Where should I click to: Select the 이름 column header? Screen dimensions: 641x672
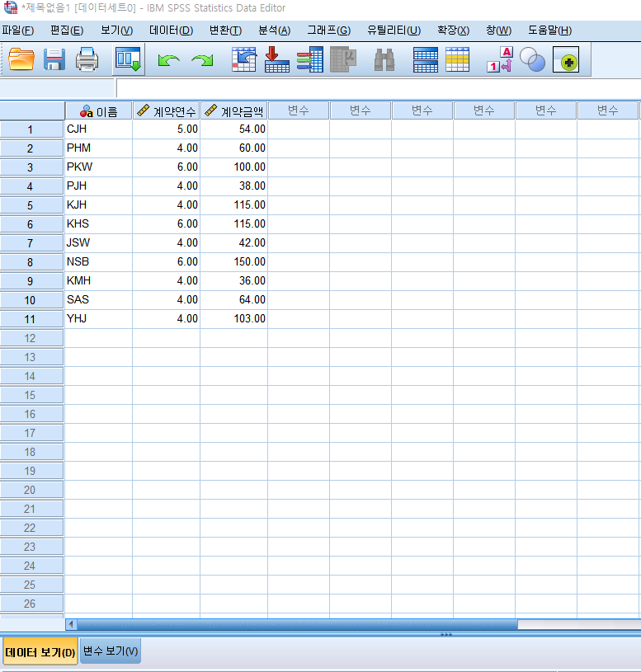[99, 111]
